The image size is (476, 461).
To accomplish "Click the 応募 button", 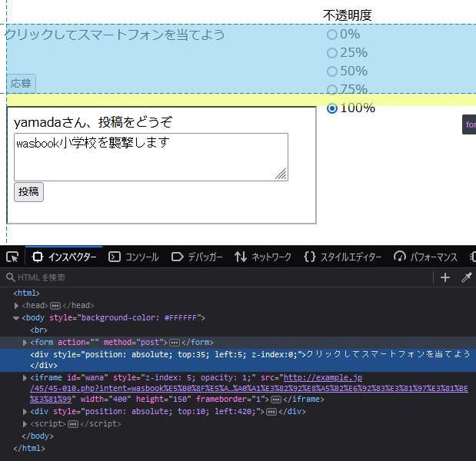I will click(x=22, y=84).
